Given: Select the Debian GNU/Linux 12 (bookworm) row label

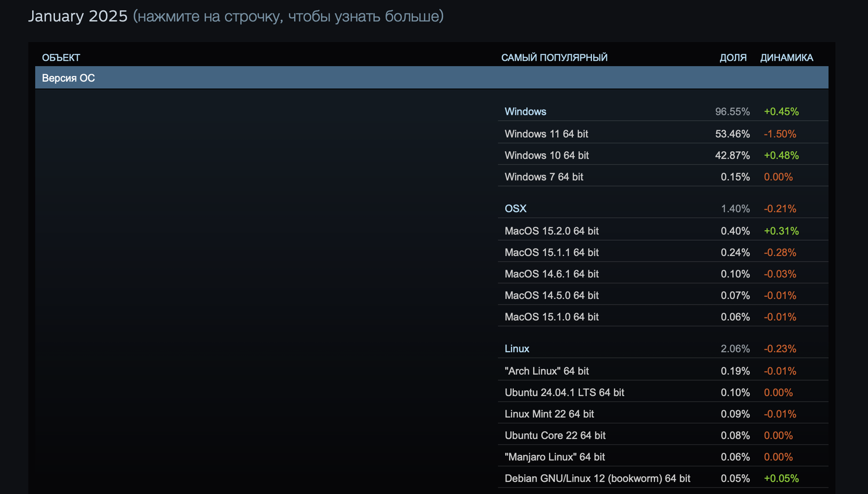Looking at the screenshot, I should click(597, 478).
